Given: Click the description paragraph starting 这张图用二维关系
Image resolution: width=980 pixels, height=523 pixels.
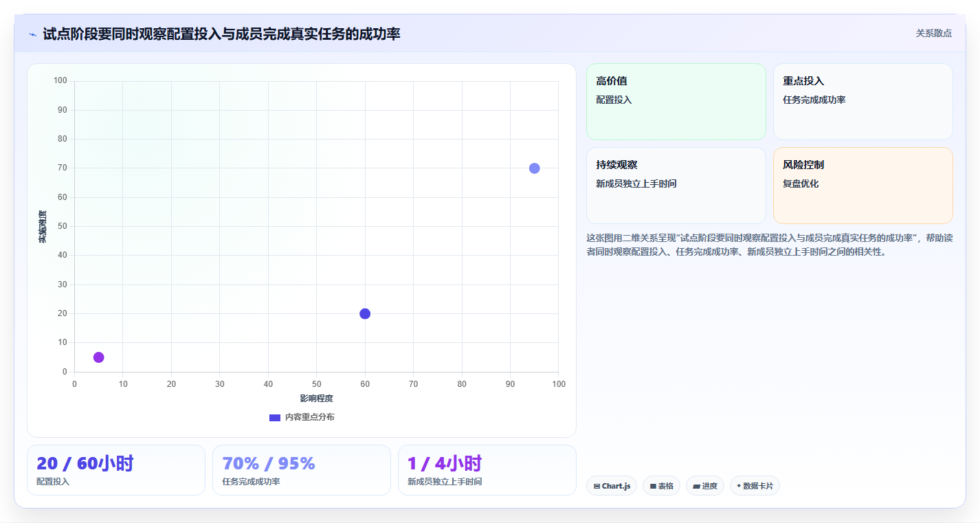Looking at the screenshot, I should pyautogui.click(x=769, y=245).
